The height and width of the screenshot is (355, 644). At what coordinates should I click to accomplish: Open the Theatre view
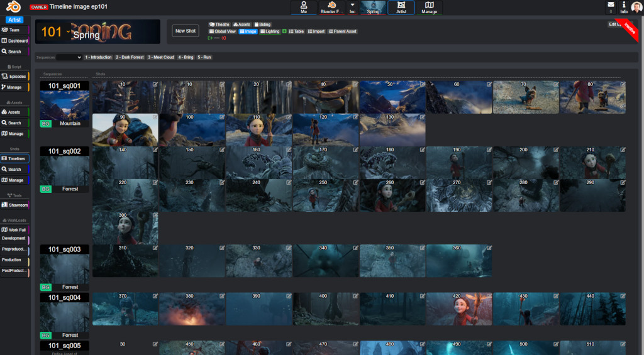coord(219,25)
